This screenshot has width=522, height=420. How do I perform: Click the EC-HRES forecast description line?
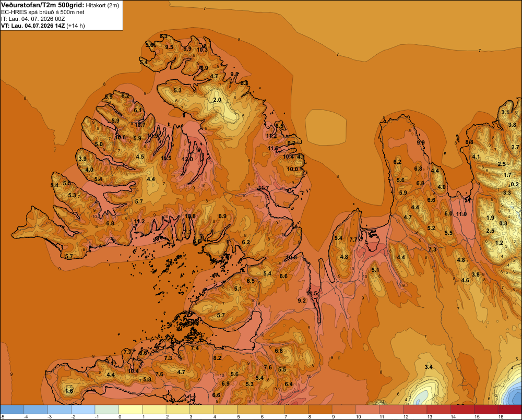click(43, 12)
